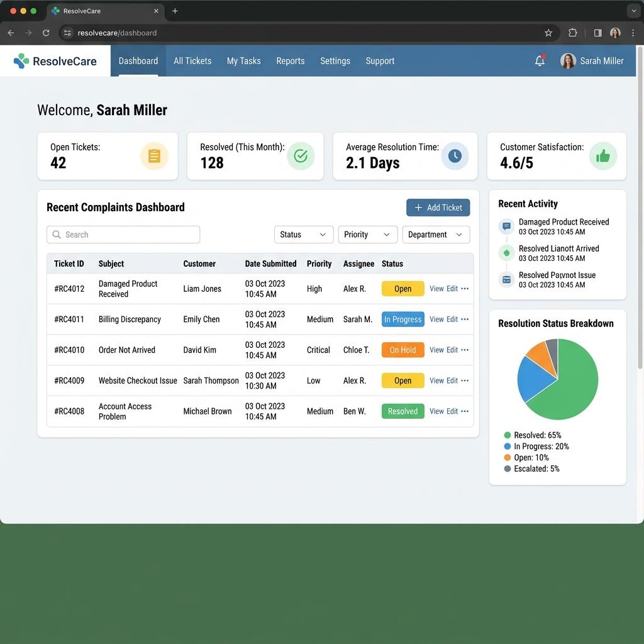The height and width of the screenshot is (644, 644).
Task: Click the Open badge for #RC4012
Action: point(402,289)
